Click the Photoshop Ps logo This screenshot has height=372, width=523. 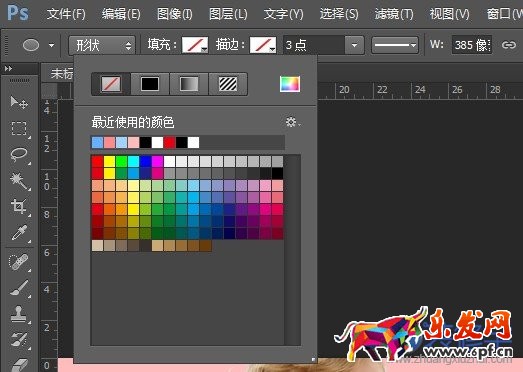click(x=18, y=13)
